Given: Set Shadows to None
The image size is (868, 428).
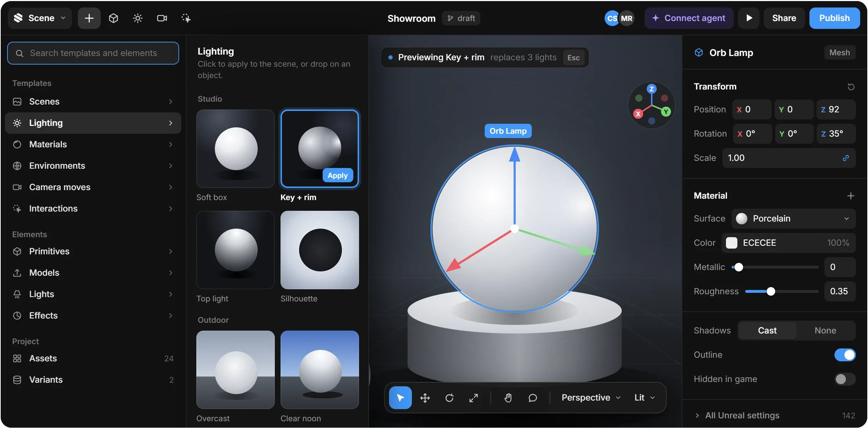Looking at the screenshot, I should (x=825, y=331).
